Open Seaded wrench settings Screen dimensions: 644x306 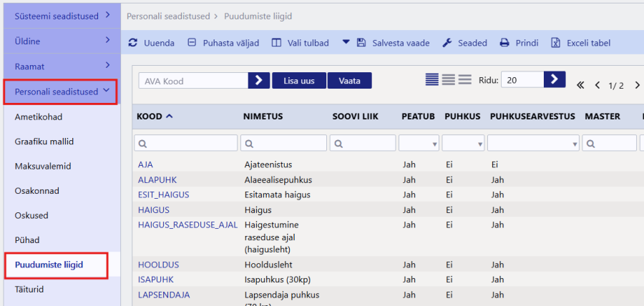click(x=447, y=43)
